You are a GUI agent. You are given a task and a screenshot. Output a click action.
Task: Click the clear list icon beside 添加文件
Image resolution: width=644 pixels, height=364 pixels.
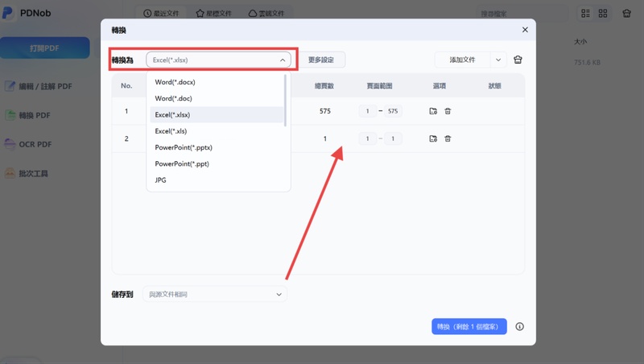click(x=518, y=60)
